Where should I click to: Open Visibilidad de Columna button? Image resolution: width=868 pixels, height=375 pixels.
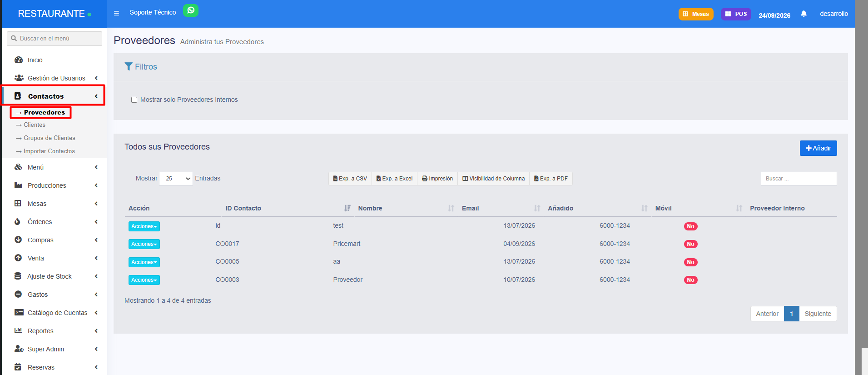click(494, 179)
